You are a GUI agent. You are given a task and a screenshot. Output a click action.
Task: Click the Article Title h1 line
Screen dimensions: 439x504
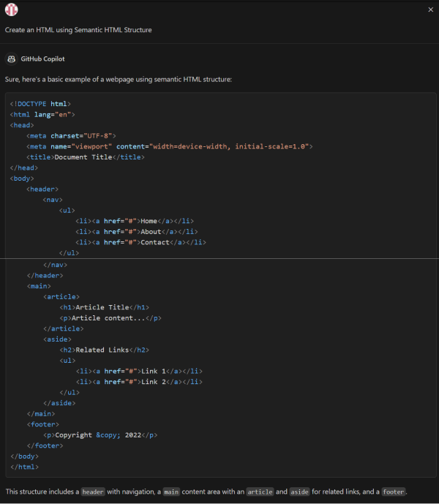104,307
